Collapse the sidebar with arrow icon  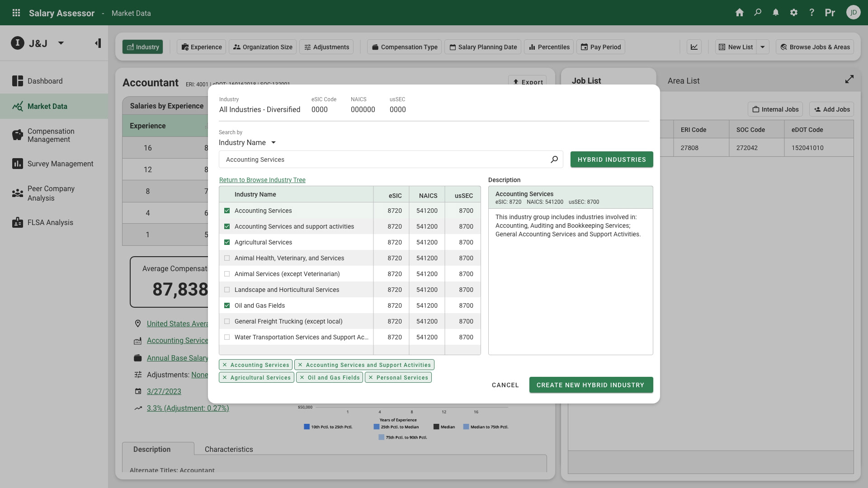coord(98,43)
